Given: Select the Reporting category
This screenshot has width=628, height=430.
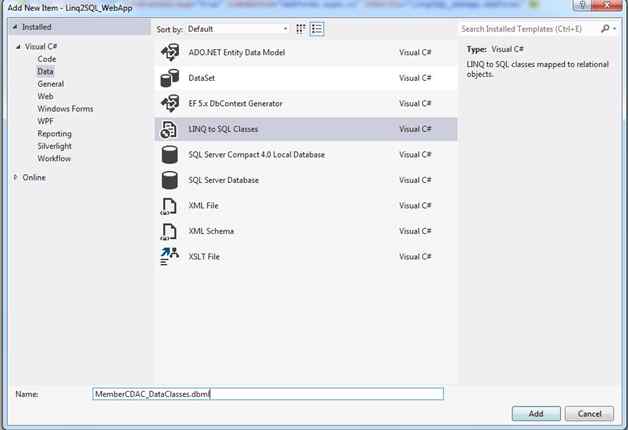Looking at the screenshot, I should point(54,133).
